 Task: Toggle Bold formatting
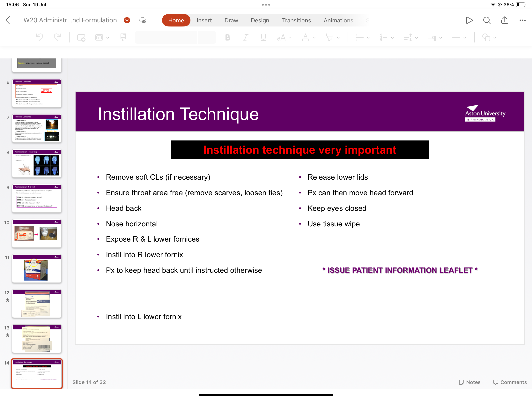pyautogui.click(x=227, y=38)
